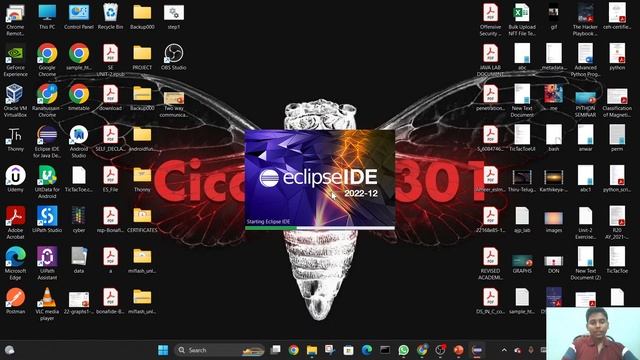Select the Two way communication file
The image size is (640, 360).
pos(173,104)
